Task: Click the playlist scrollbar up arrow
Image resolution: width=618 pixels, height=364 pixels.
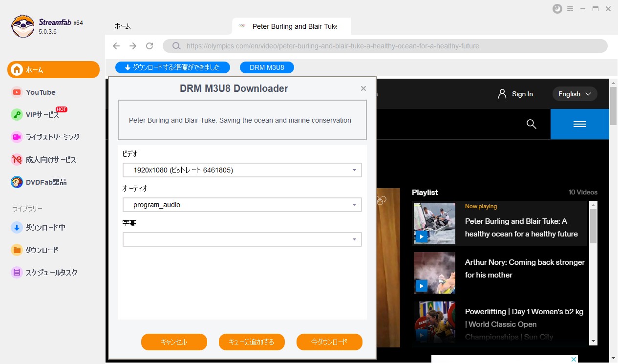Action: [x=594, y=205]
